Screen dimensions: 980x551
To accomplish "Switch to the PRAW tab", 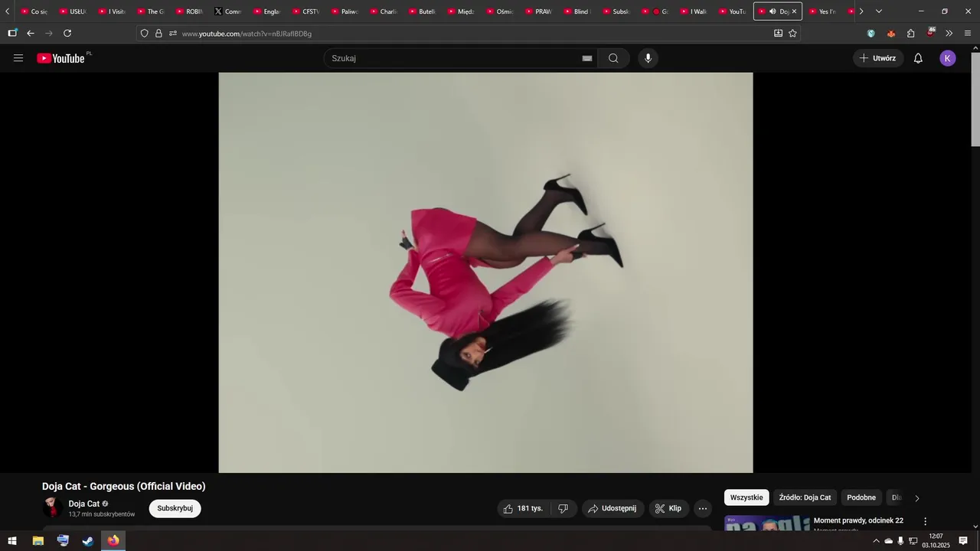I will 537,11.
